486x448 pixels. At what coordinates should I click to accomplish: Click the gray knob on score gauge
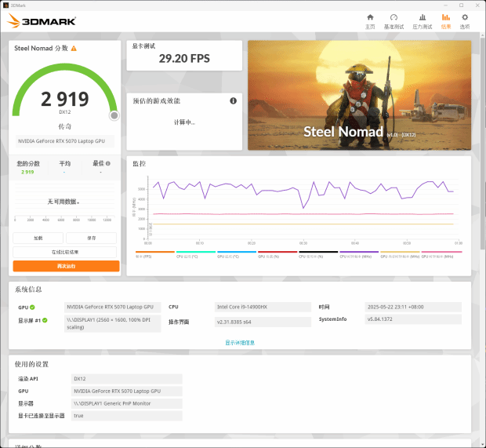point(114,115)
